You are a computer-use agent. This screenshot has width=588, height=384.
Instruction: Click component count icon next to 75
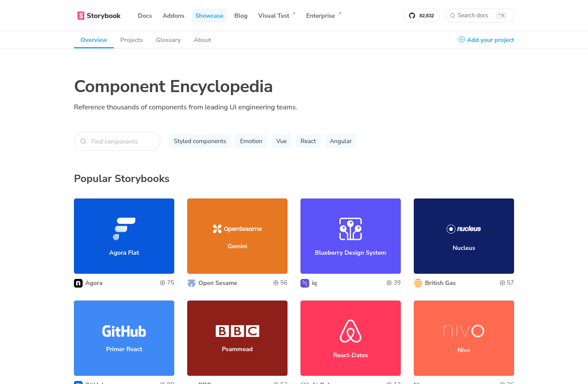coord(163,283)
